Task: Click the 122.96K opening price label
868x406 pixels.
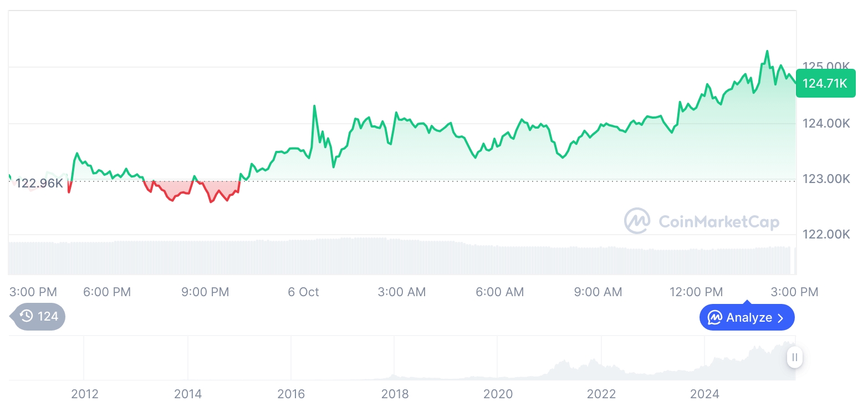Action: point(39,183)
